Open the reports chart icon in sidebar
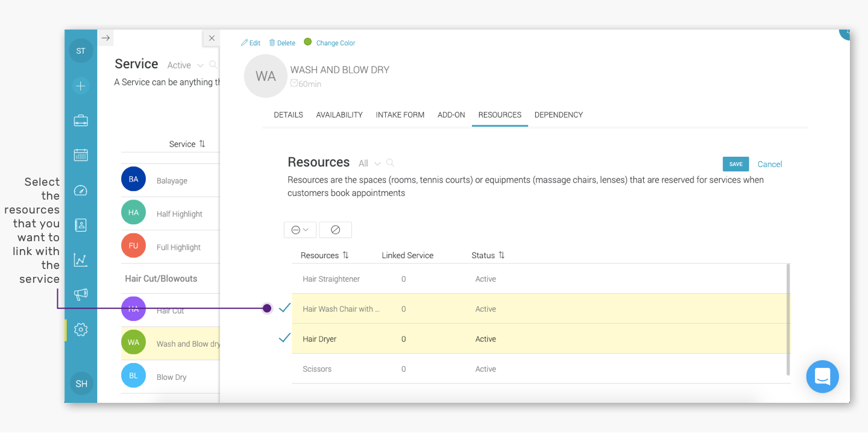Image resolution: width=868 pixels, height=433 pixels. [81, 260]
